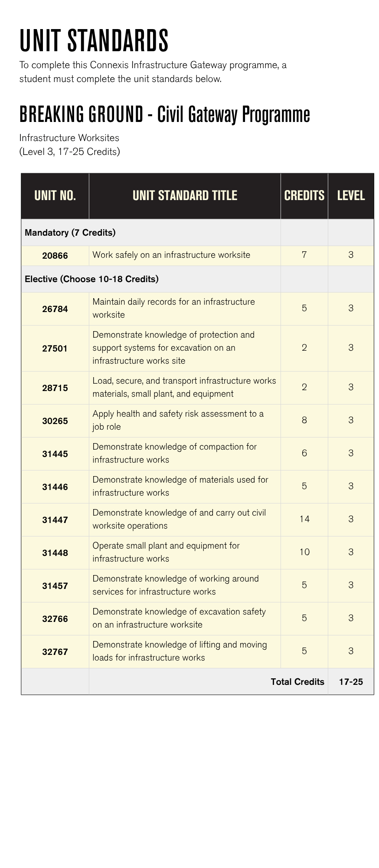Click the 14 credits cell for unit 31447
The image size is (379, 868).
click(304, 519)
